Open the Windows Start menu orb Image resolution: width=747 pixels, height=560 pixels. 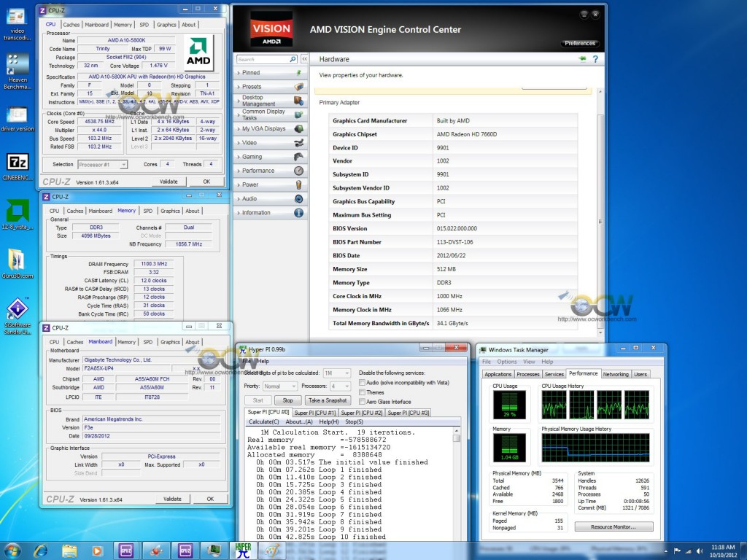(x=12, y=551)
